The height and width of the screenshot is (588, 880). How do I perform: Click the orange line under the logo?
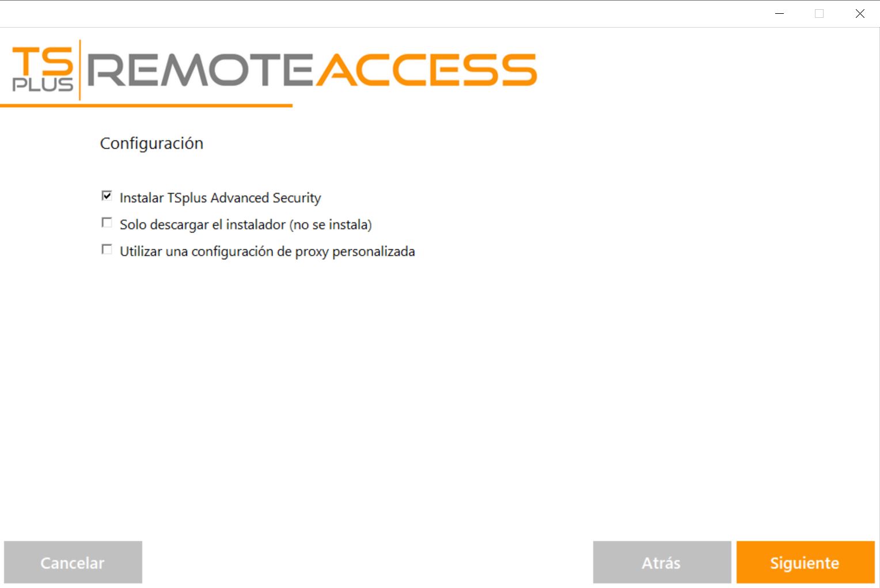[x=146, y=105]
